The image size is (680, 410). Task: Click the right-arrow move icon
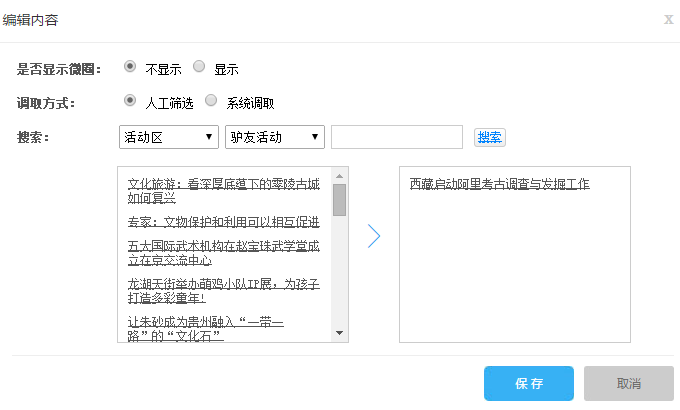(374, 236)
